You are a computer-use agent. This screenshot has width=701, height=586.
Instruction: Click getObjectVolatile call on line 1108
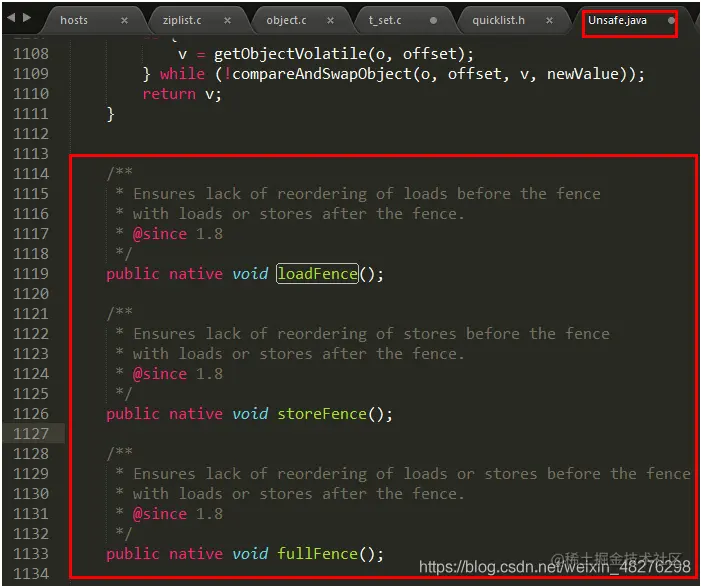(x=290, y=54)
